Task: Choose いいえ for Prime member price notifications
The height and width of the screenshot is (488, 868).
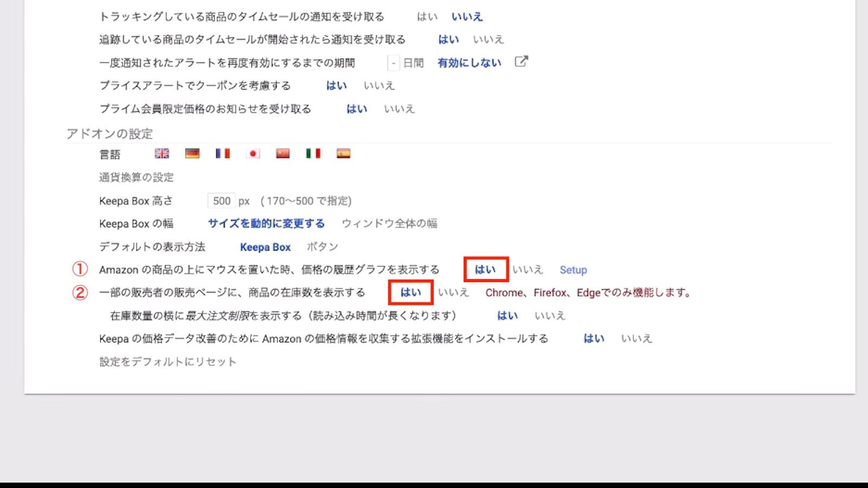Action: point(399,109)
